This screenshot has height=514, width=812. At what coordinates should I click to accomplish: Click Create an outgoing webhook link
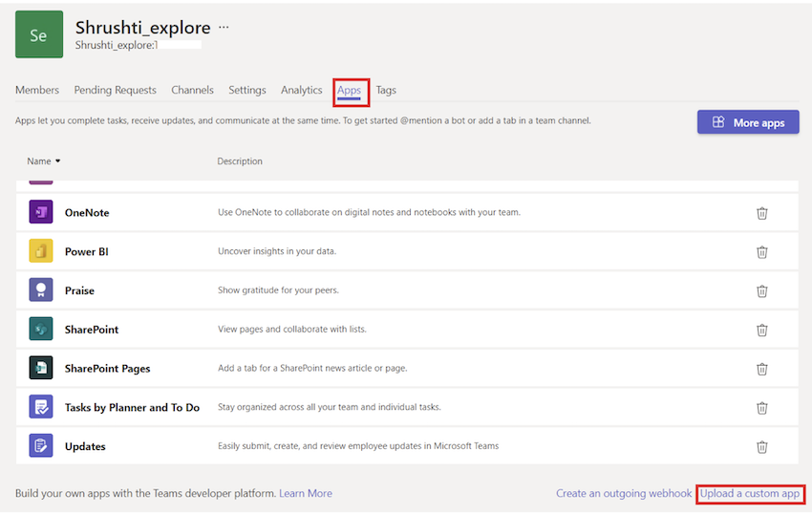[624, 493]
